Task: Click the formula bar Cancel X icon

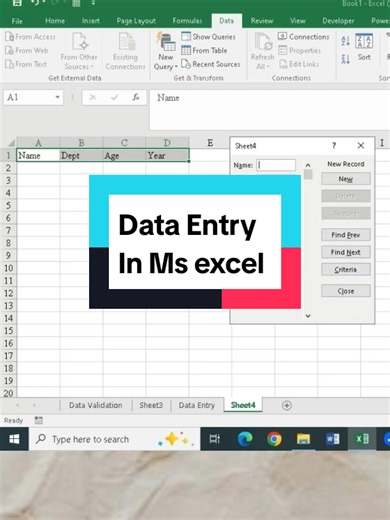Action: click(93, 97)
